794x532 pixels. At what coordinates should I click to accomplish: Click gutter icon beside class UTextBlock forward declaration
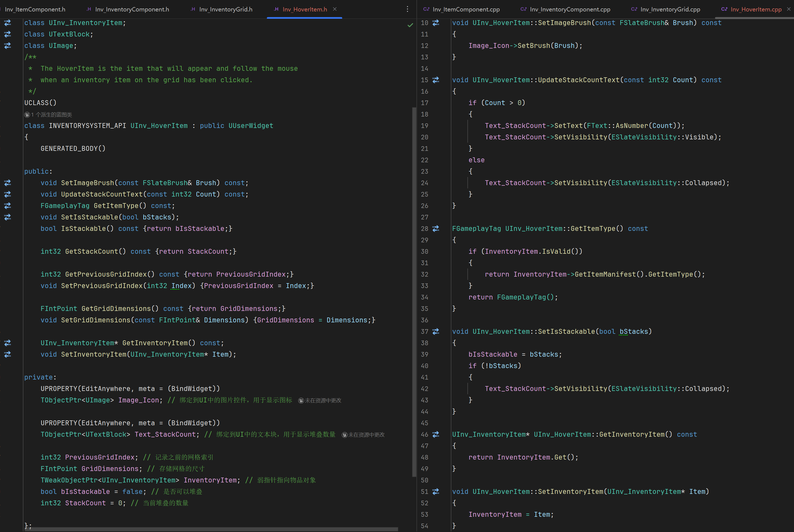click(7, 34)
